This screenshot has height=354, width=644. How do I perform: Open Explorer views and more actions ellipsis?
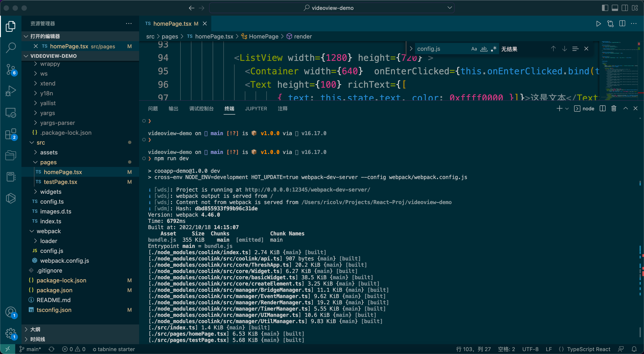coord(129,23)
